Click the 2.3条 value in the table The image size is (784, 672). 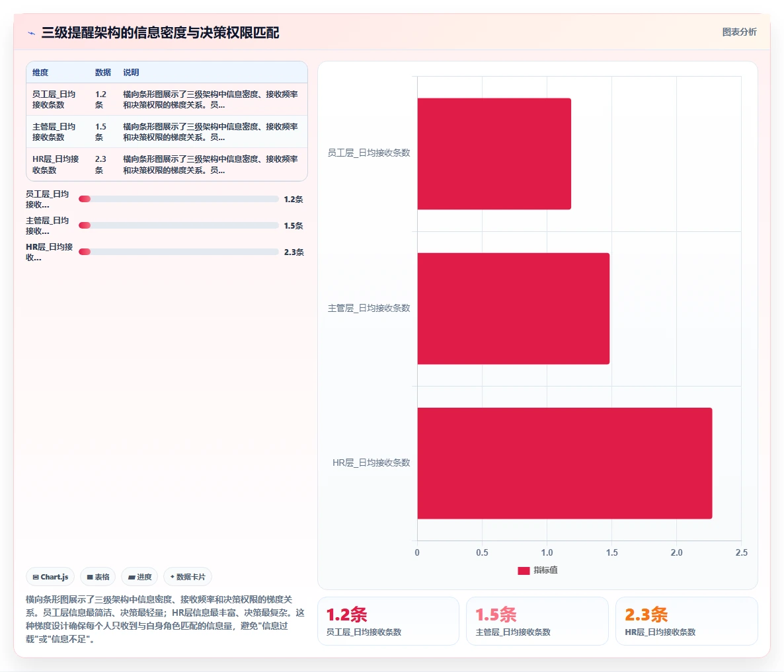click(x=100, y=165)
